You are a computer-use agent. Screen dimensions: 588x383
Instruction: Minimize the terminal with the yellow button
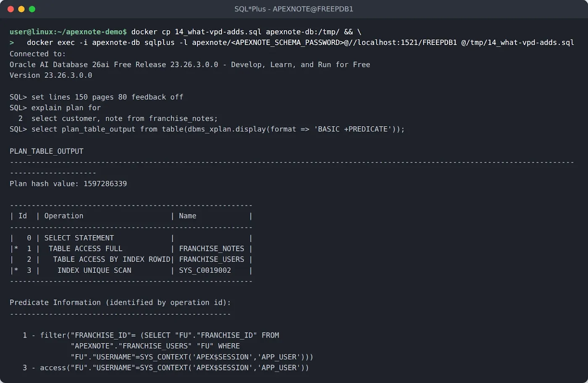point(21,9)
